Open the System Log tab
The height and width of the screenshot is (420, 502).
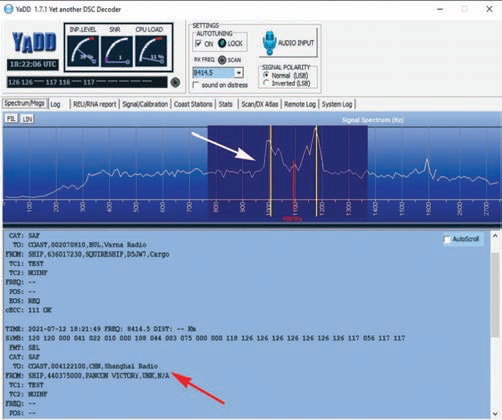337,104
